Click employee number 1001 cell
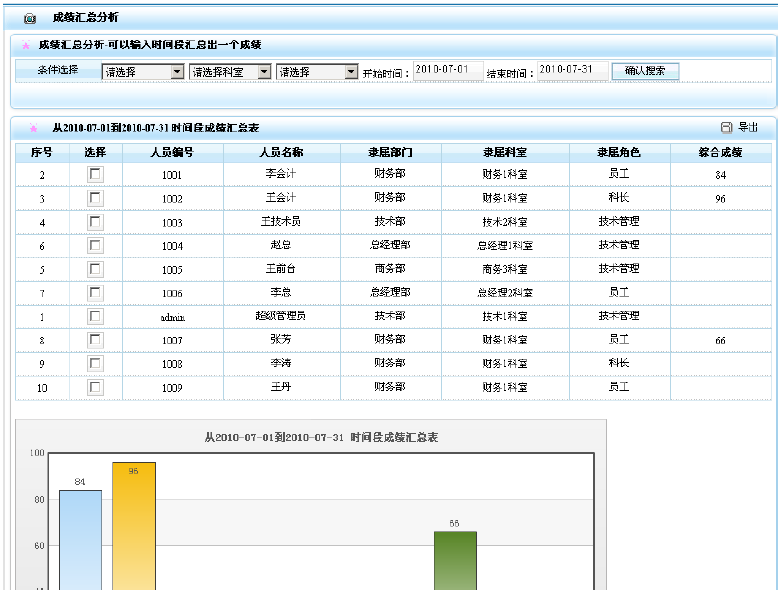This screenshot has width=781, height=594. [172, 175]
